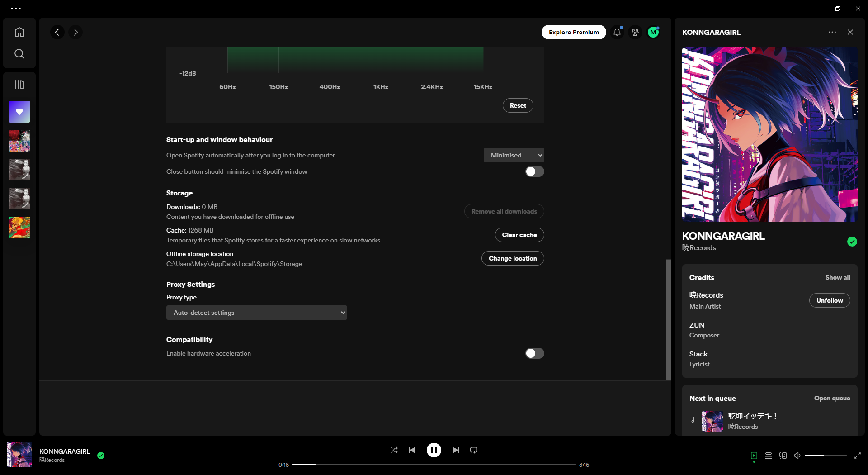This screenshot has width=868, height=475.
Task: Switch to full screen mode
Action: point(857,456)
